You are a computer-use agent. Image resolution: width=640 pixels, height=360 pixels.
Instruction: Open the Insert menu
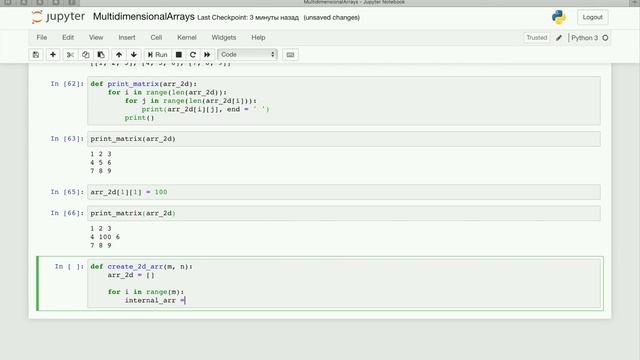coord(127,37)
